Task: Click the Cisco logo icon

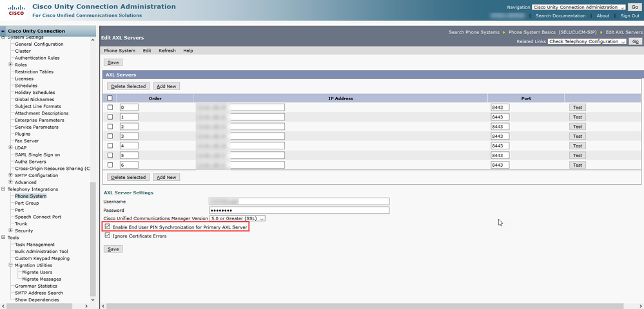Action: [x=16, y=10]
